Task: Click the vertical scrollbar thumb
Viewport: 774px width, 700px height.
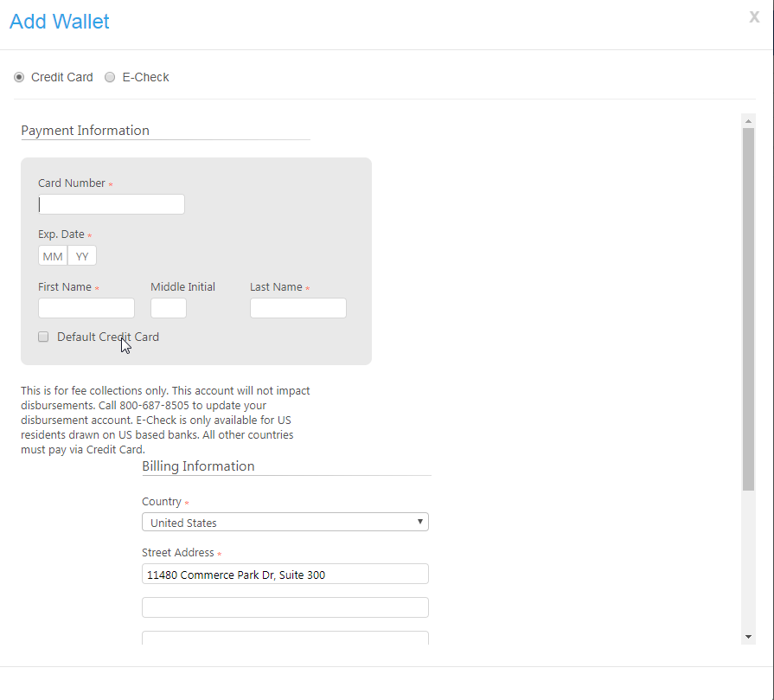Action: (x=748, y=307)
